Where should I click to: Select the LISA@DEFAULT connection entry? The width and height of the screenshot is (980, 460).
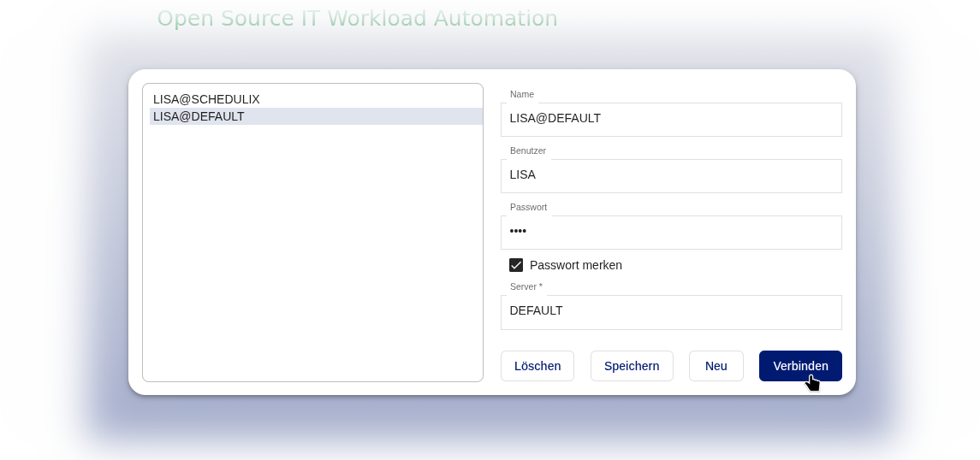tap(199, 116)
